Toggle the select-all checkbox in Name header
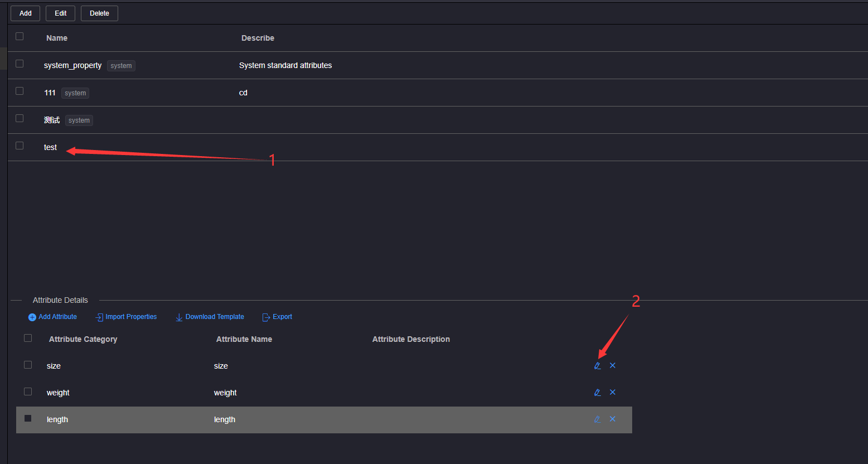868x464 pixels. coord(20,36)
